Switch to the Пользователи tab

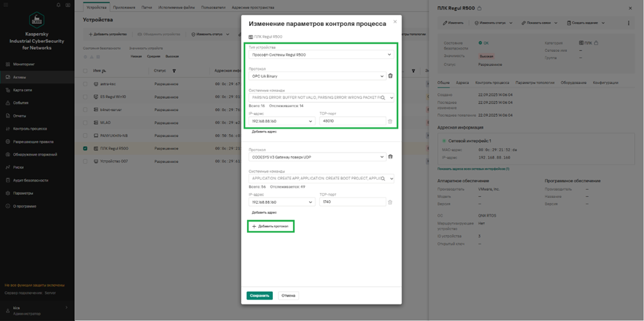click(x=213, y=7)
